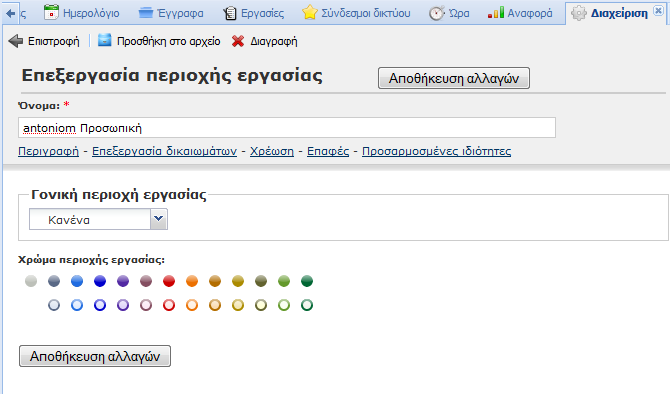
Task: Go back with the Επιστροφή arrow
Action: [16, 41]
